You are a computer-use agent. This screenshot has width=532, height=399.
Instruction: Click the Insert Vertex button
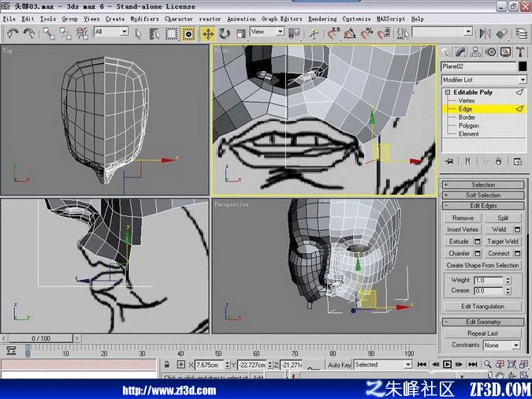pos(463,229)
